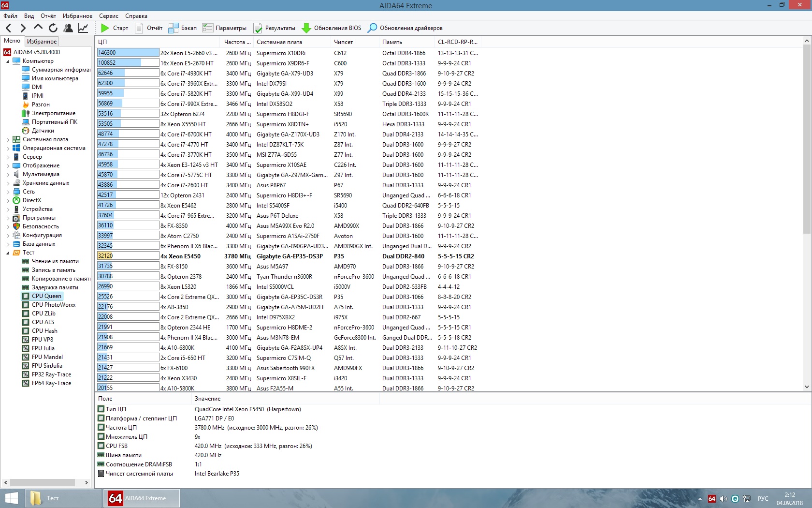The width and height of the screenshot is (812, 508).
Task: Click the Бэкап toolbar button
Action: point(182,28)
